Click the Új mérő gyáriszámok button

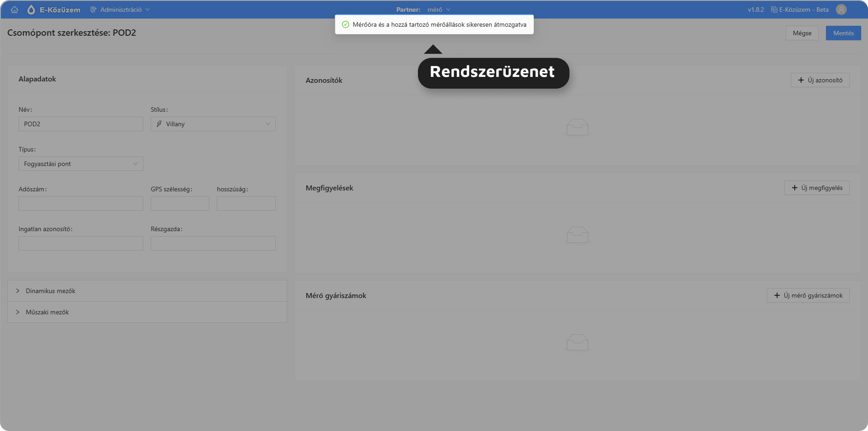[x=808, y=295]
